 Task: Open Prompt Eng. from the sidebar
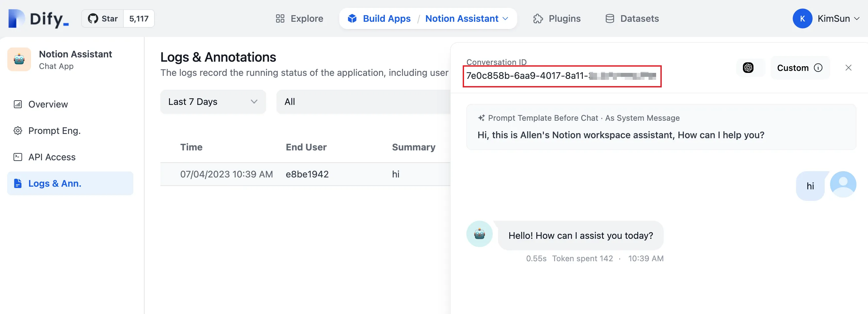[54, 131]
